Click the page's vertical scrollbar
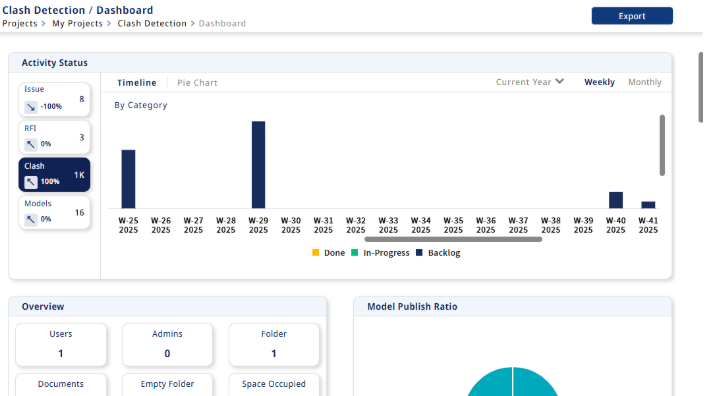 point(701,87)
